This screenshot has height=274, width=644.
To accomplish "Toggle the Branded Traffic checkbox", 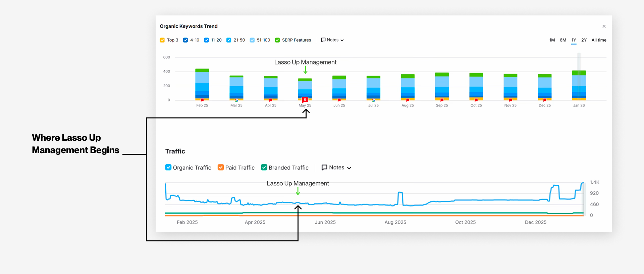I will coord(264,168).
